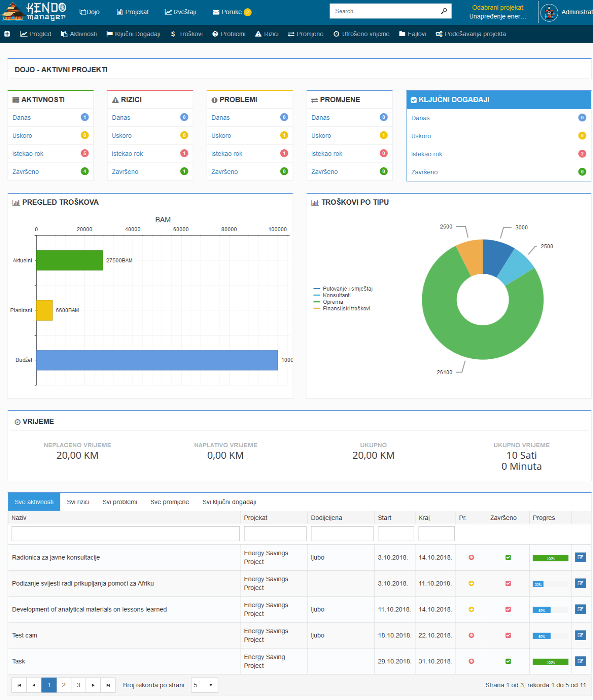
Task: Switch to Sve promjene tab
Action: point(170,502)
